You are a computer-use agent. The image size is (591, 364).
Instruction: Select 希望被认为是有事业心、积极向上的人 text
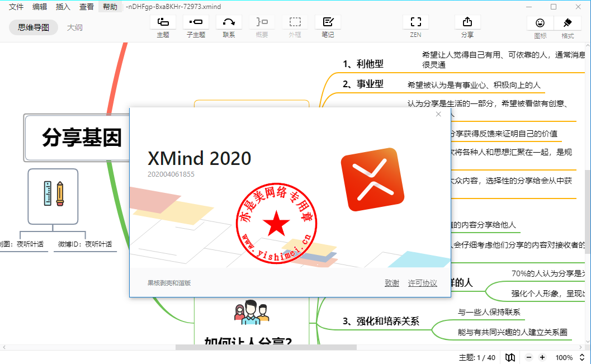[474, 85]
